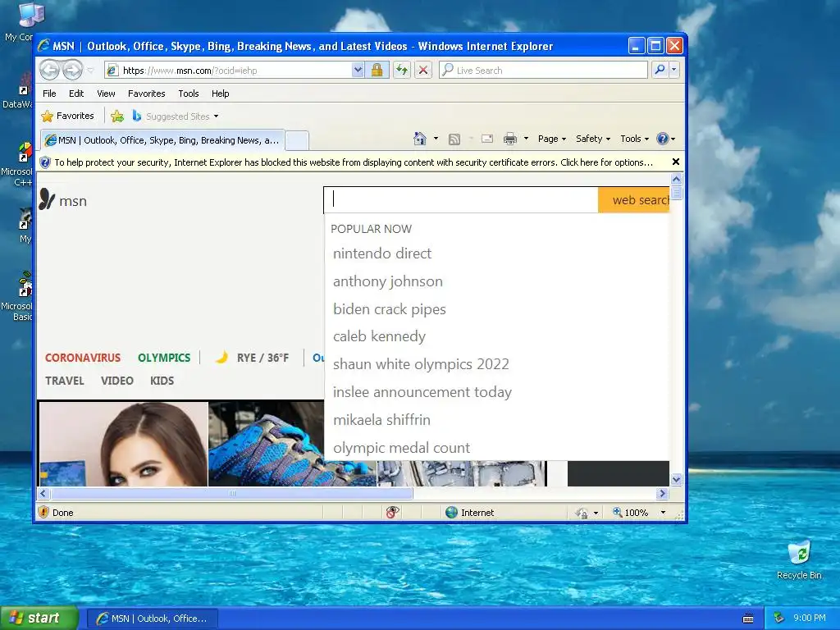Select the 'caleb kennedy' suggestion
This screenshot has height=630, width=840.
point(379,336)
